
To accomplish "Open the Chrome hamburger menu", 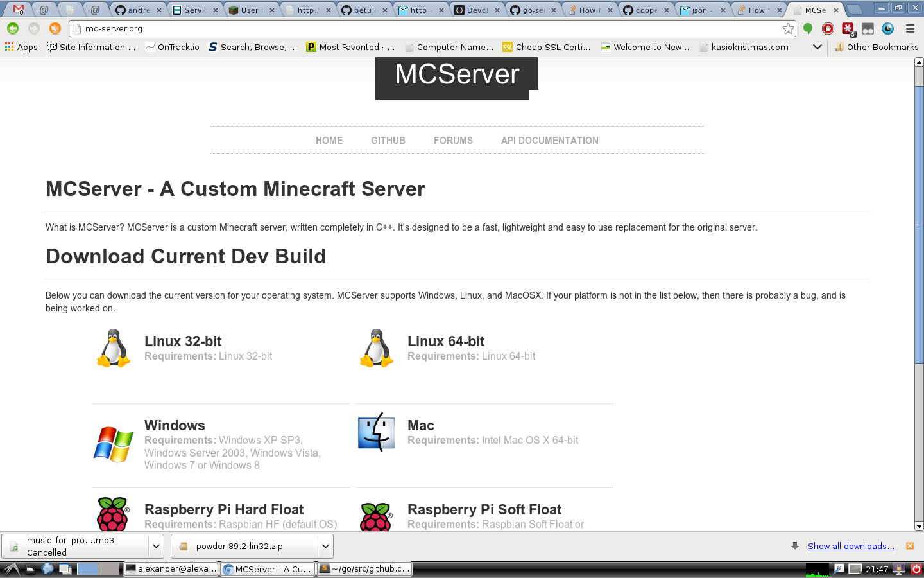I will (910, 28).
